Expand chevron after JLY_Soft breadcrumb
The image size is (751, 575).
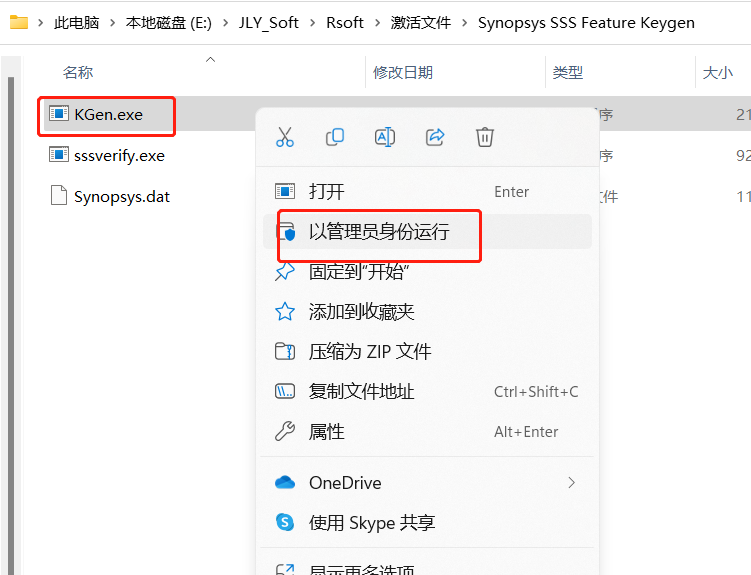tap(312, 23)
